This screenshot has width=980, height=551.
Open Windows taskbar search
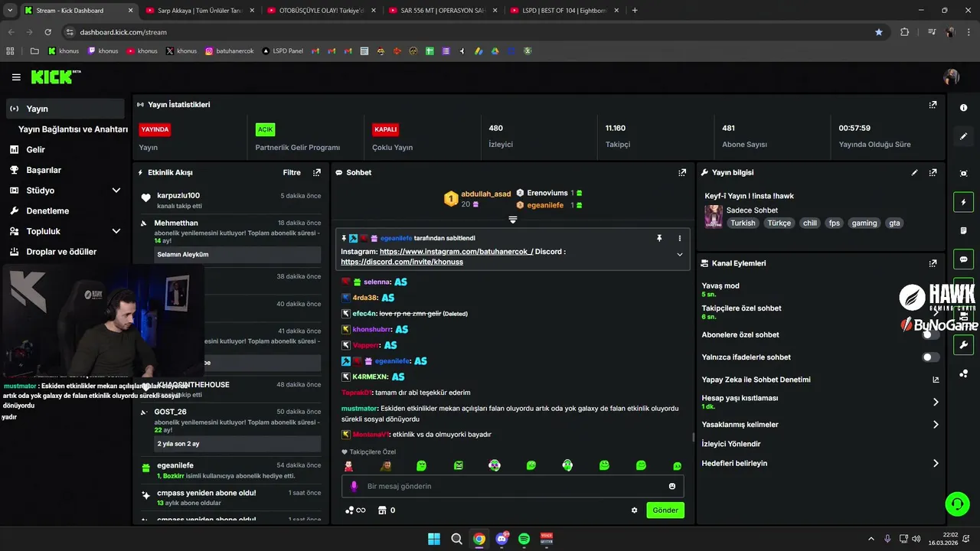[456, 539]
